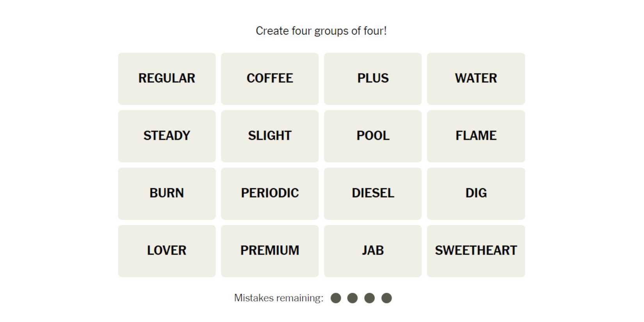Pick the SWEETHEART tile

(476, 251)
